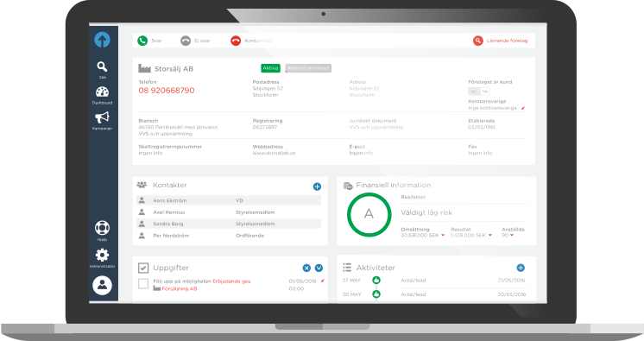Toggle the Aktiva status badge
This screenshot has height=341, width=644.
click(271, 68)
